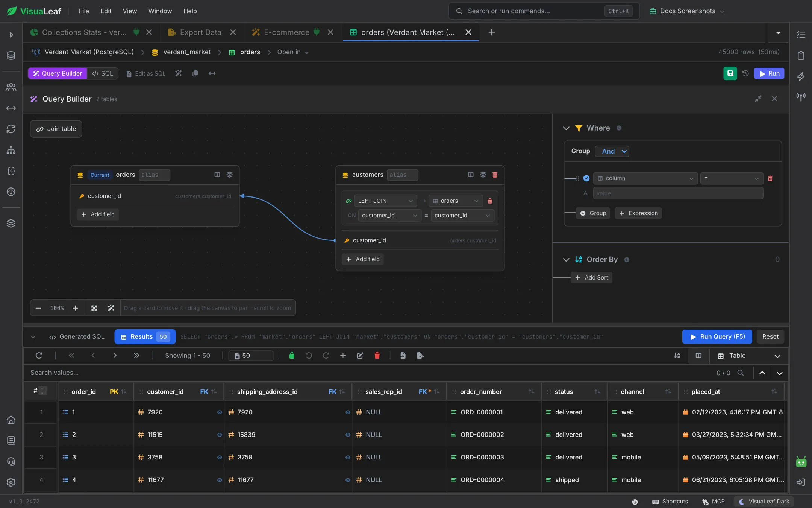Toggle the green unlock editing icon
812x508 pixels.
point(292,356)
